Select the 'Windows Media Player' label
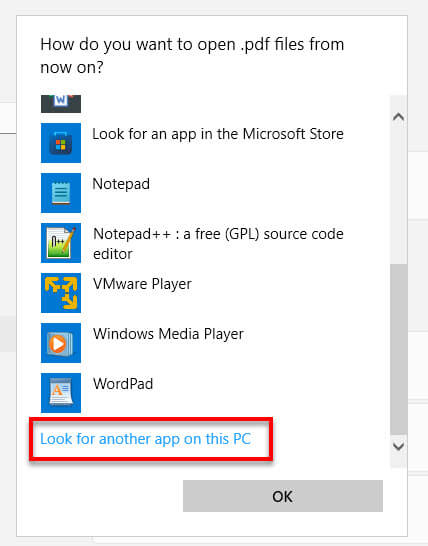The height and width of the screenshot is (546, 428). 168,334
